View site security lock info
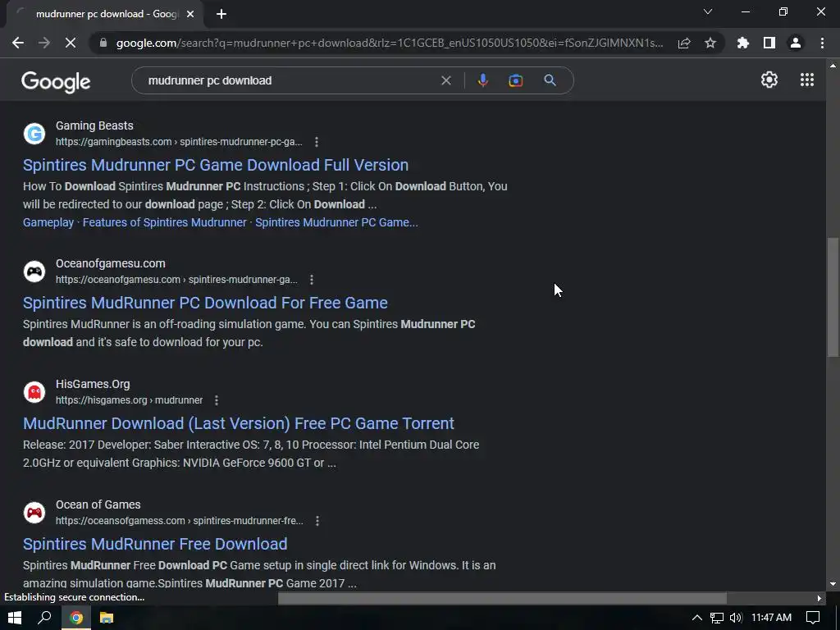 103,43
